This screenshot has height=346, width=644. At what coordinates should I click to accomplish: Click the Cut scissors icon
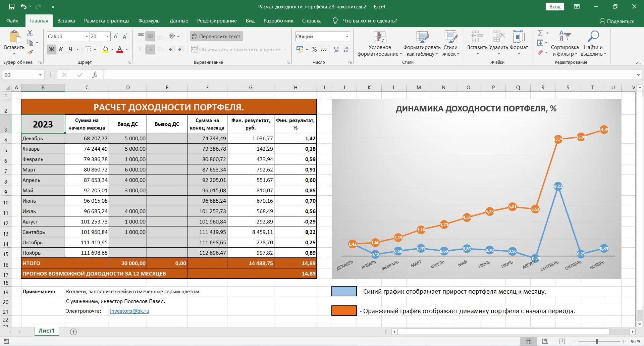point(30,33)
